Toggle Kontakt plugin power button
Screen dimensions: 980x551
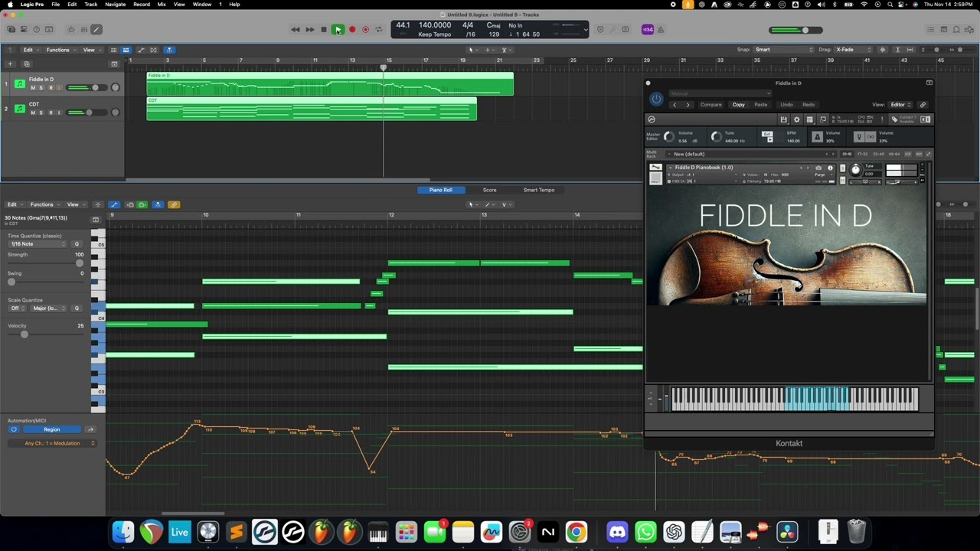click(656, 99)
